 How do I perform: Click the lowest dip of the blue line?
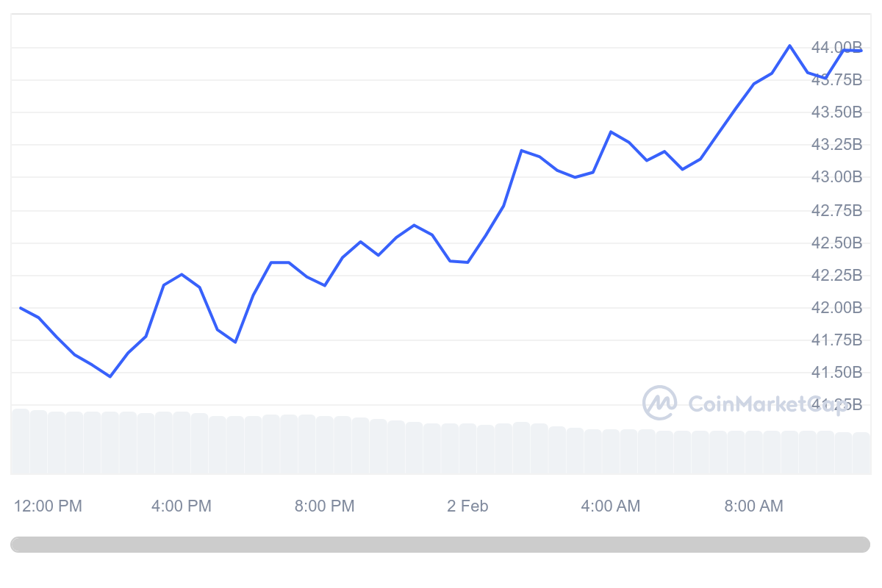coord(110,376)
